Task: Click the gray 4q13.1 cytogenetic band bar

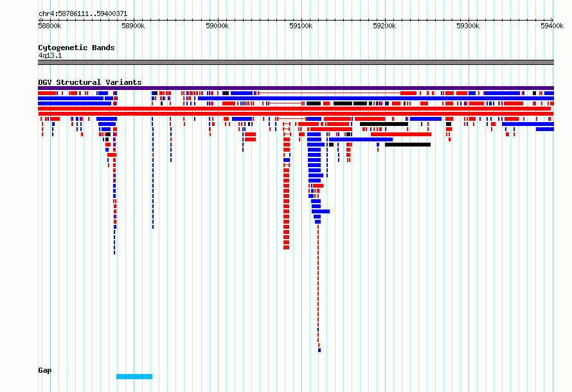Action: click(296, 62)
